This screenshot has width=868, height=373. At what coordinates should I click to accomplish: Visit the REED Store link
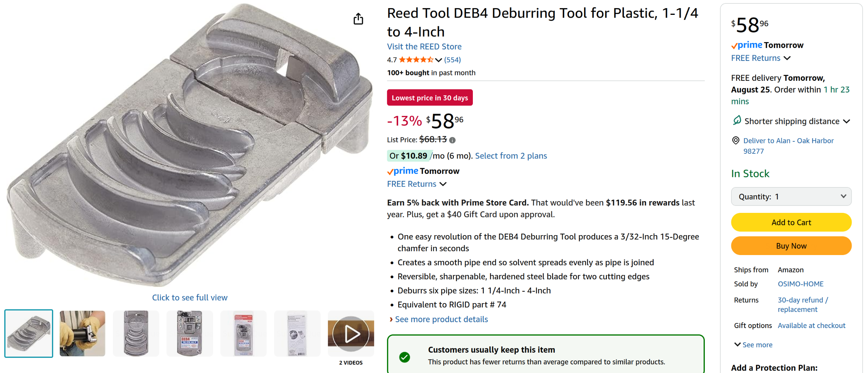point(424,46)
